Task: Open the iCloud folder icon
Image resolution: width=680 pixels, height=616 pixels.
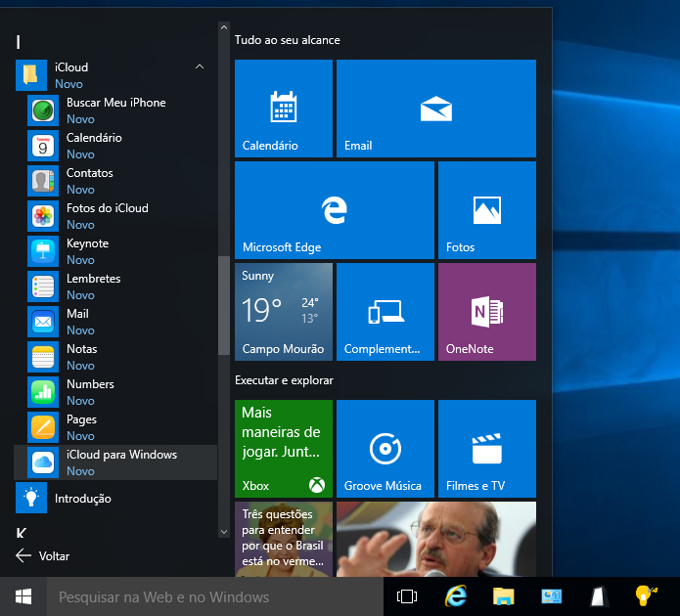Action: click(x=31, y=75)
